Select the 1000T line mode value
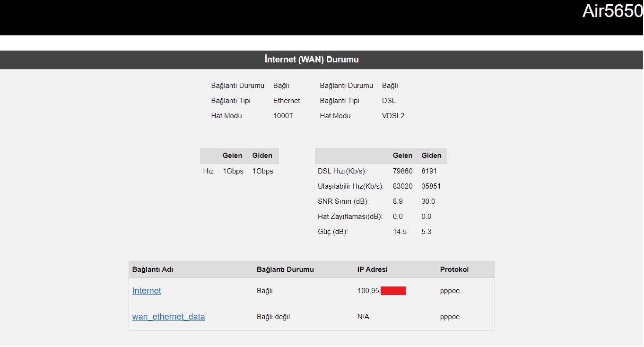This screenshot has width=644, height=347. tap(283, 116)
